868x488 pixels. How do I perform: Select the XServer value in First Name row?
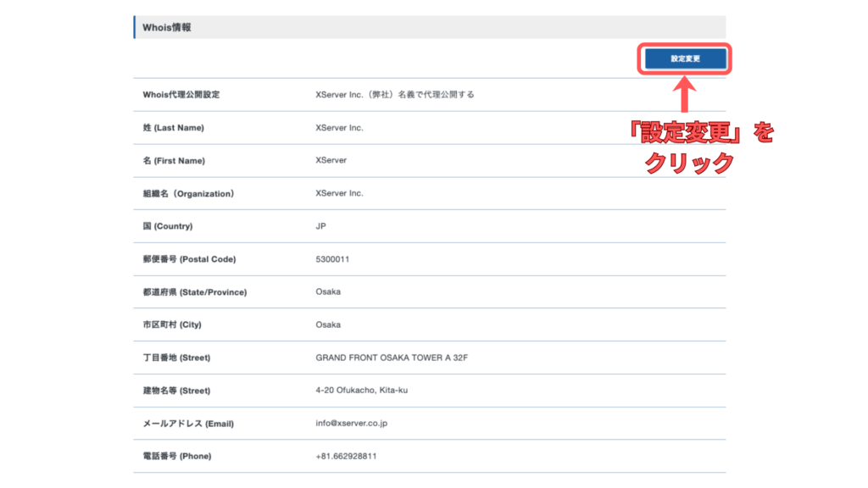tap(331, 160)
